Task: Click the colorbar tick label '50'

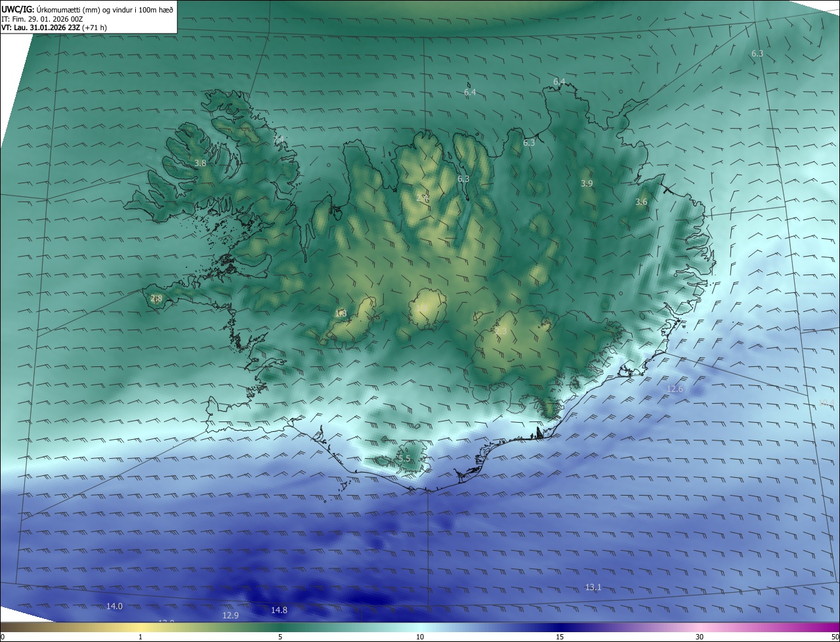Action: [835, 637]
